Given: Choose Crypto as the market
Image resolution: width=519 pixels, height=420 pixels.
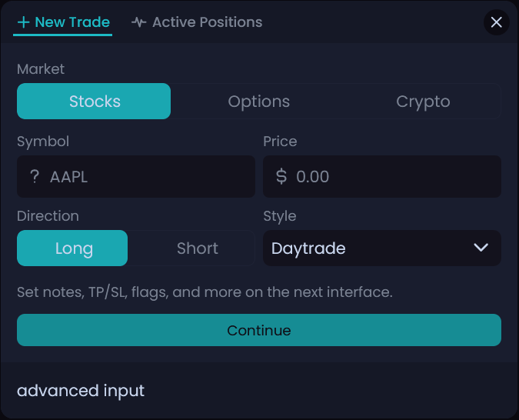Looking at the screenshot, I should click(x=423, y=102).
